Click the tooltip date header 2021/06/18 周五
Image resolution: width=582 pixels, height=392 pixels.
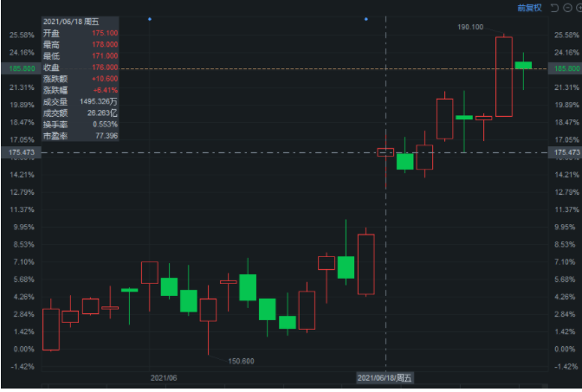(x=73, y=21)
